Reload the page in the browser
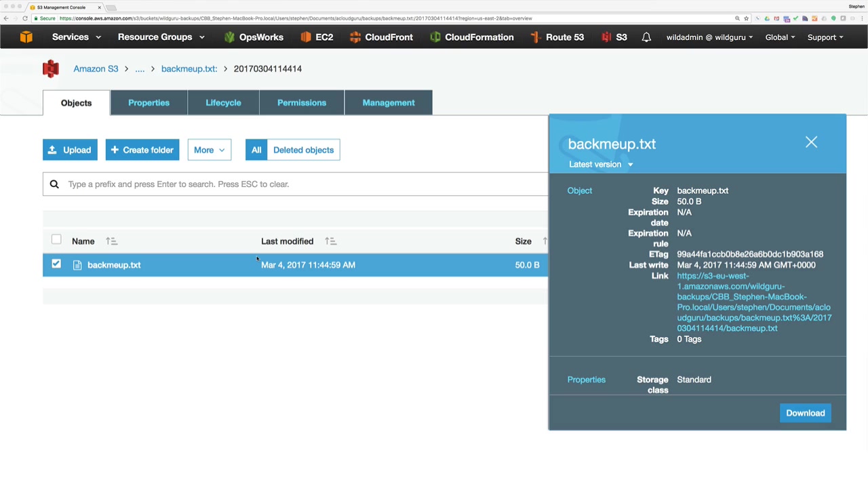 [x=25, y=18]
